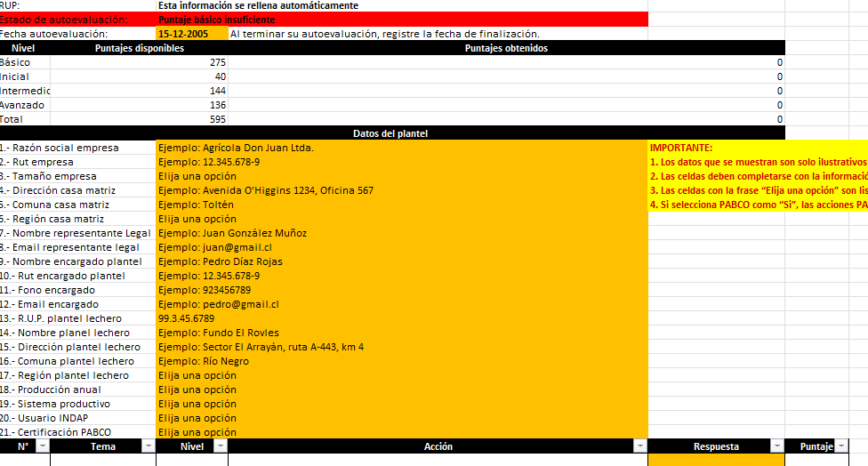Click the red 'Puntaje básico insuficiente' status cell

(x=401, y=20)
